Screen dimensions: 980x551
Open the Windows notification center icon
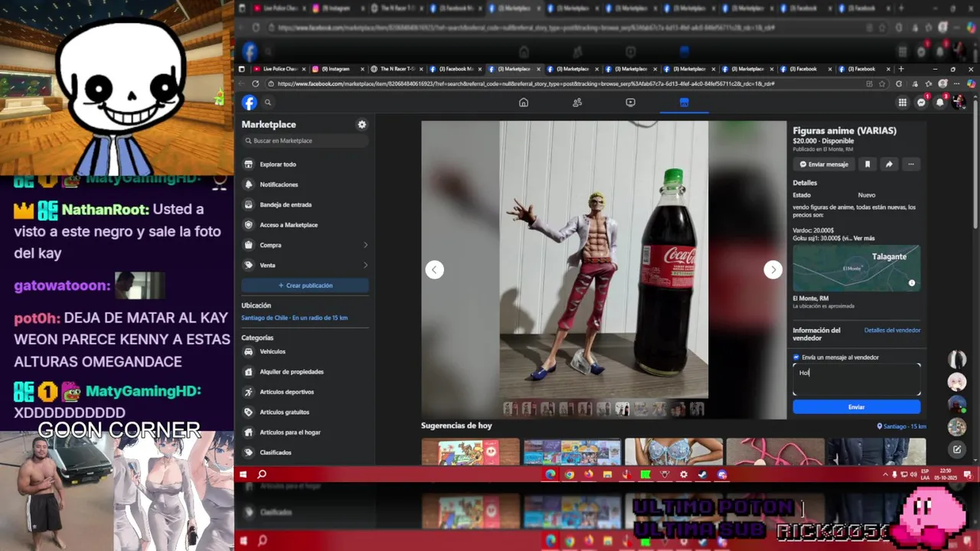[969, 474]
